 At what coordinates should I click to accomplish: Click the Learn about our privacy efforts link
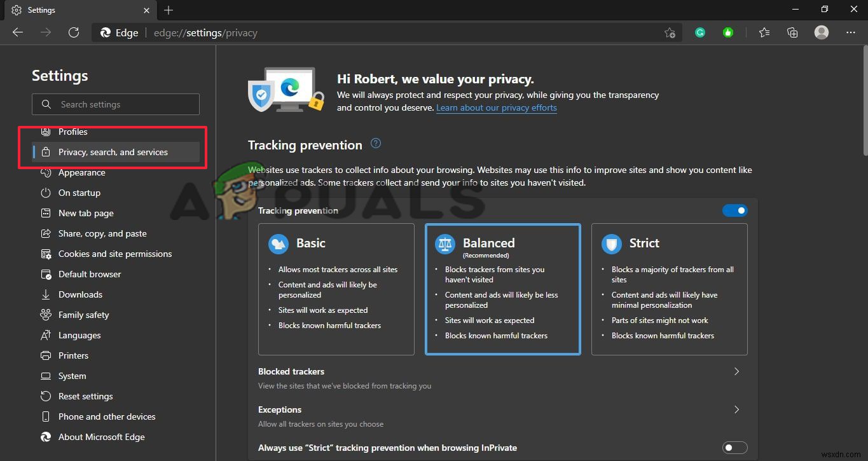pyautogui.click(x=496, y=107)
